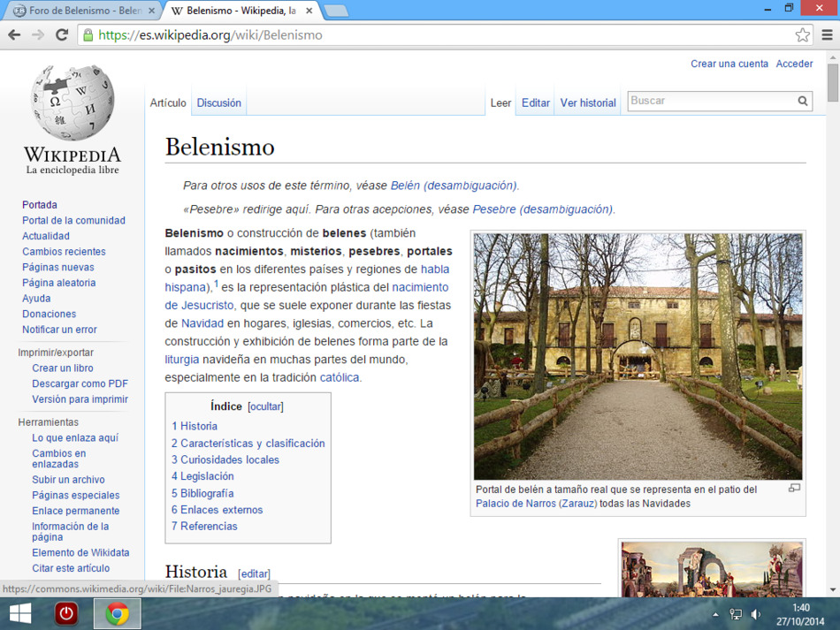The width and height of the screenshot is (840, 630).
Task: Click the green HTTPS padlock icon
Action: pyautogui.click(x=88, y=35)
